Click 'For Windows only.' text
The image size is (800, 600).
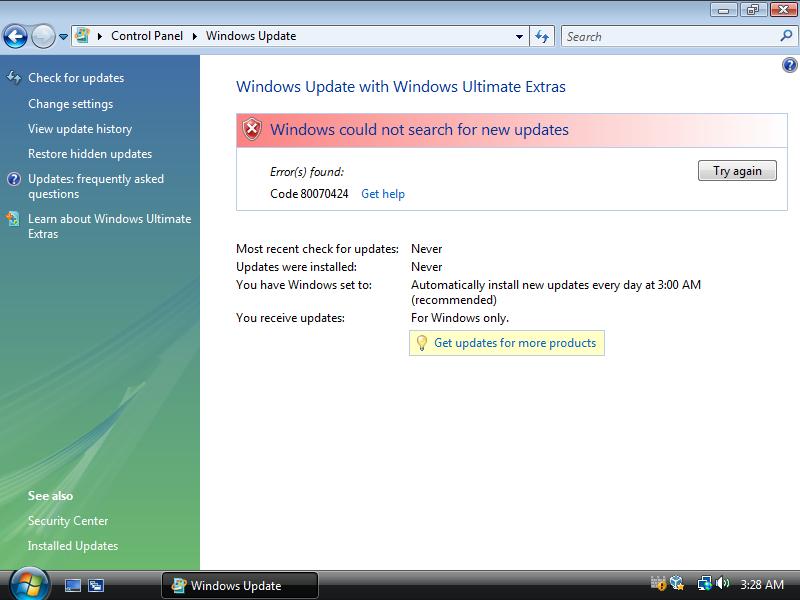coord(460,318)
